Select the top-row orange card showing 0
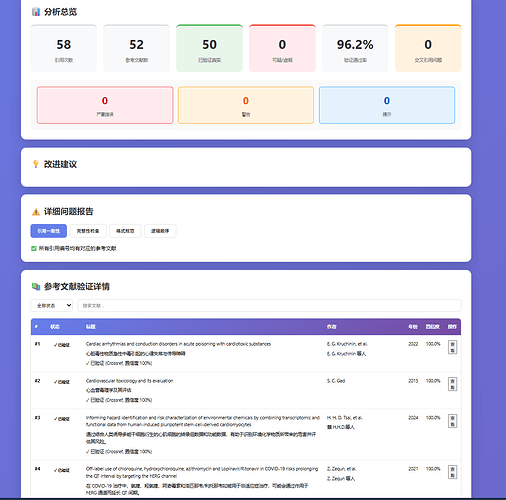The image size is (506, 500). [x=428, y=48]
